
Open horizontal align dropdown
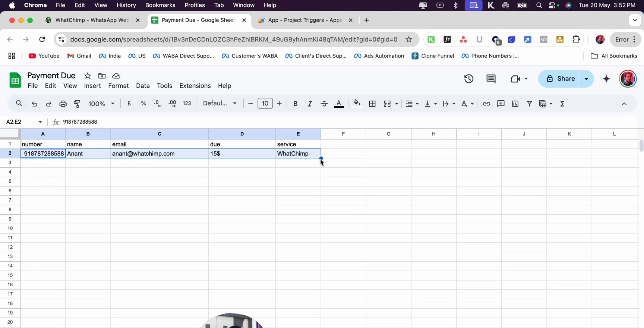[412, 104]
